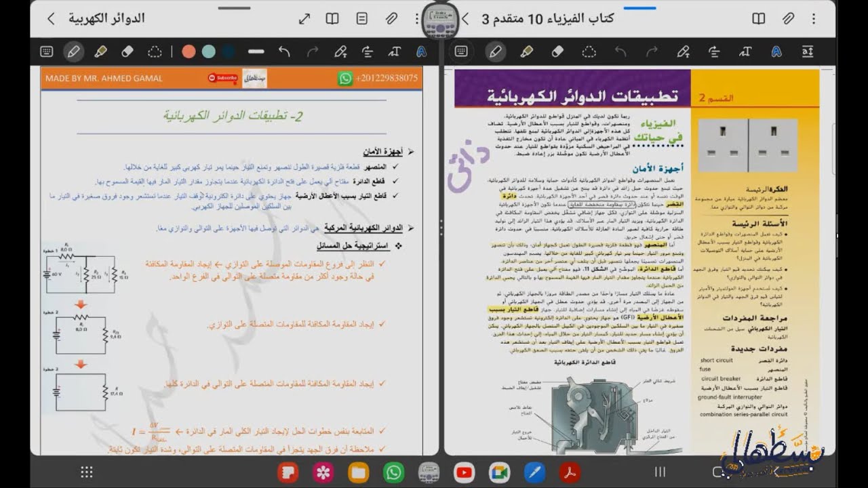Open WhatsApp from taskbar
Image resolution: width=868 pixels, height=488 pixels.
[x=393, y=472]
